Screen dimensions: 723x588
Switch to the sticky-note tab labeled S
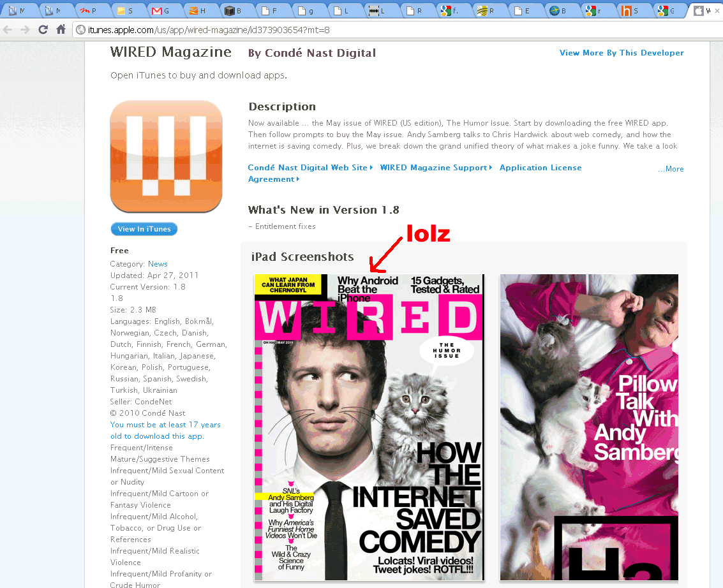pos(126,11)
